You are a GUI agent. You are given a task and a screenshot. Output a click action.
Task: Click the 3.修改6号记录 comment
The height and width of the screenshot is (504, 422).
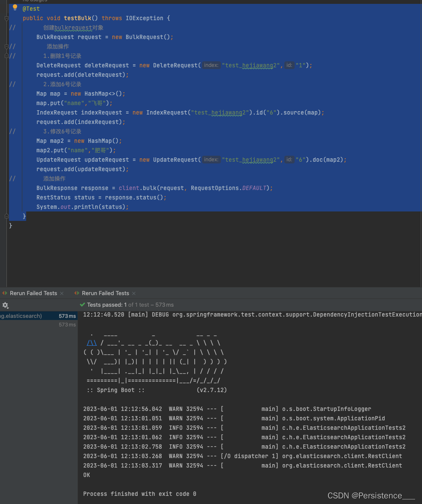tap(62, 131)
